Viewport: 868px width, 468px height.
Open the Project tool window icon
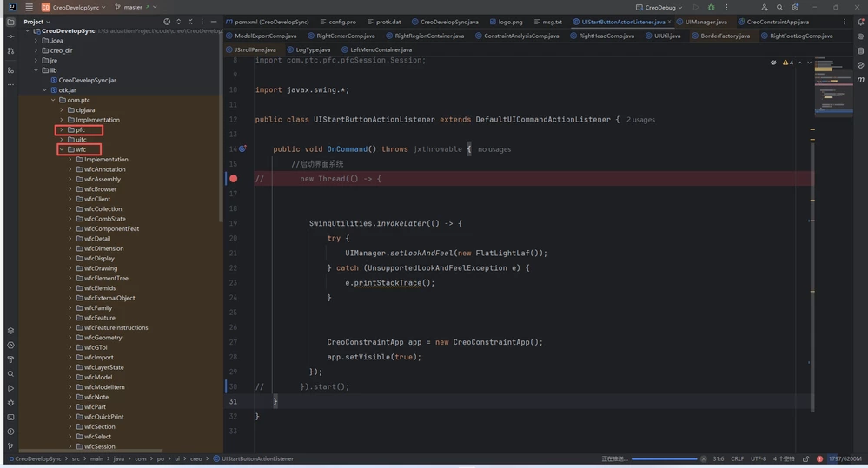[10, 22]
